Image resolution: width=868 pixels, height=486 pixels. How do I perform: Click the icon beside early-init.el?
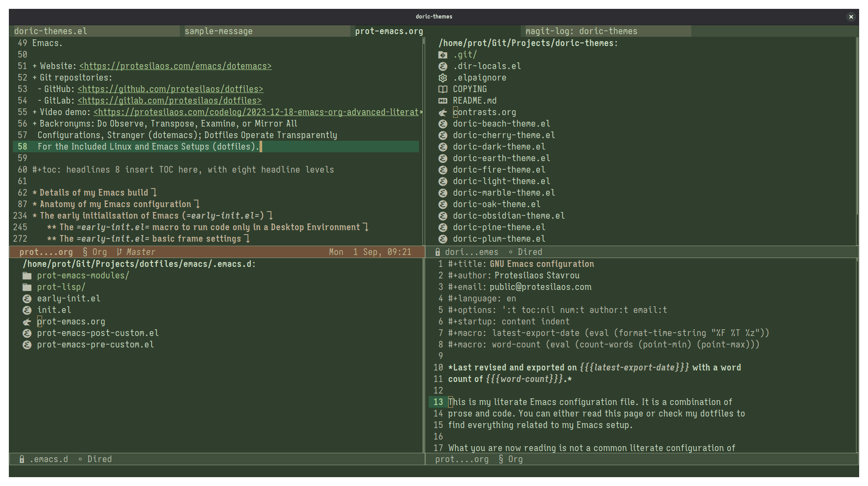pyautogui.click(x=27, y=299)
